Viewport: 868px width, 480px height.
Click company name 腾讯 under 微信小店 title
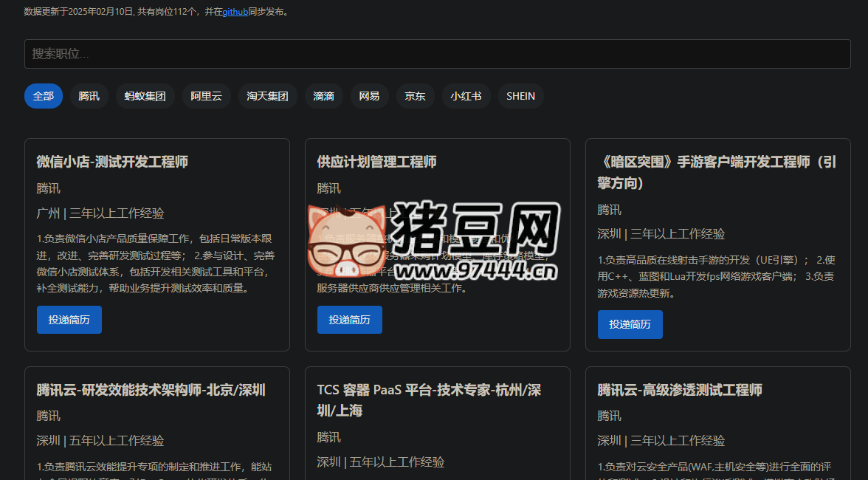tap(49, 188)
